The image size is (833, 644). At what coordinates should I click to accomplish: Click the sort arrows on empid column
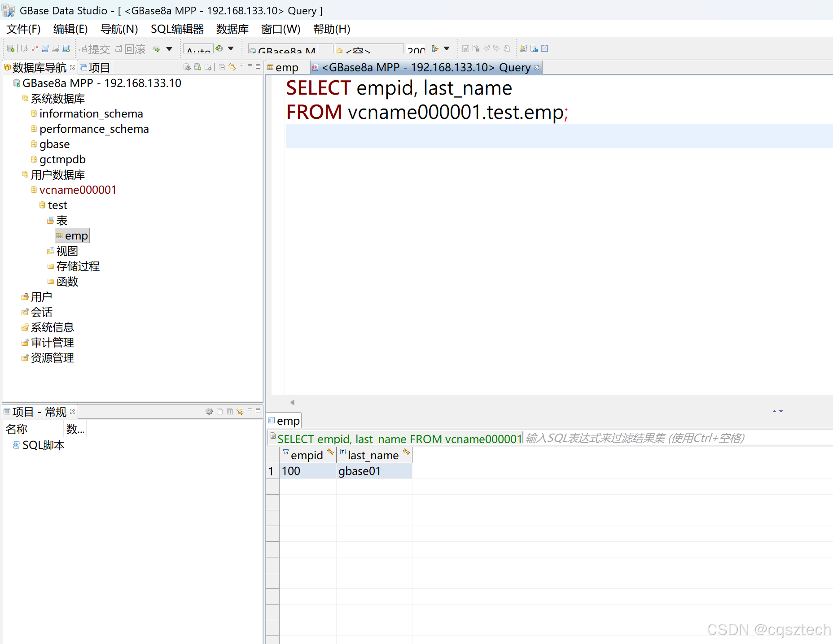330,452
